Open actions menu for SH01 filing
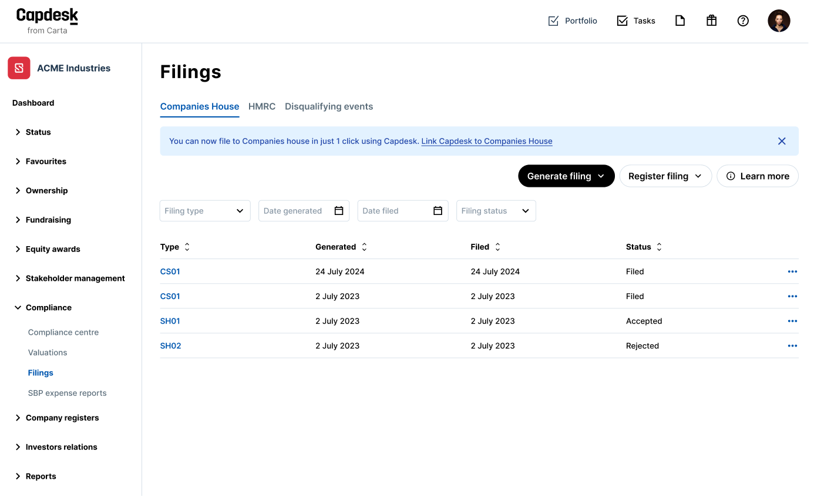Screen dimensions: 814x504 [792, 321]
